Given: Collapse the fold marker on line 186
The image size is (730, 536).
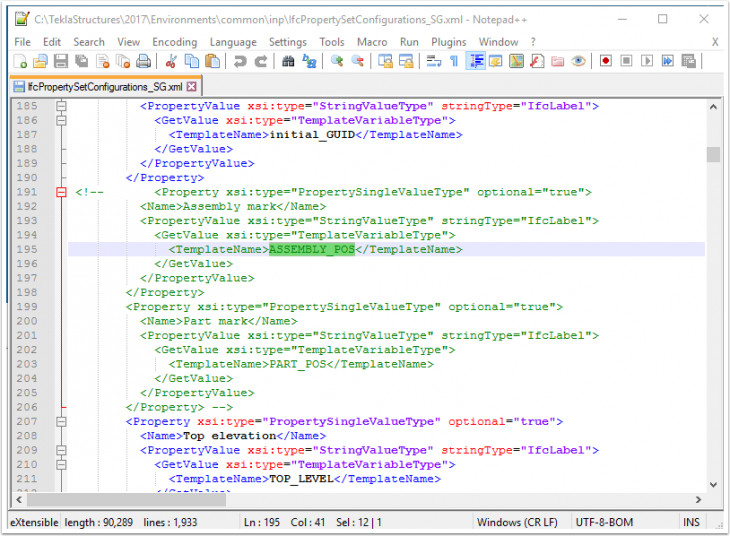Looking at the screenshot, I should coord(61,120).
